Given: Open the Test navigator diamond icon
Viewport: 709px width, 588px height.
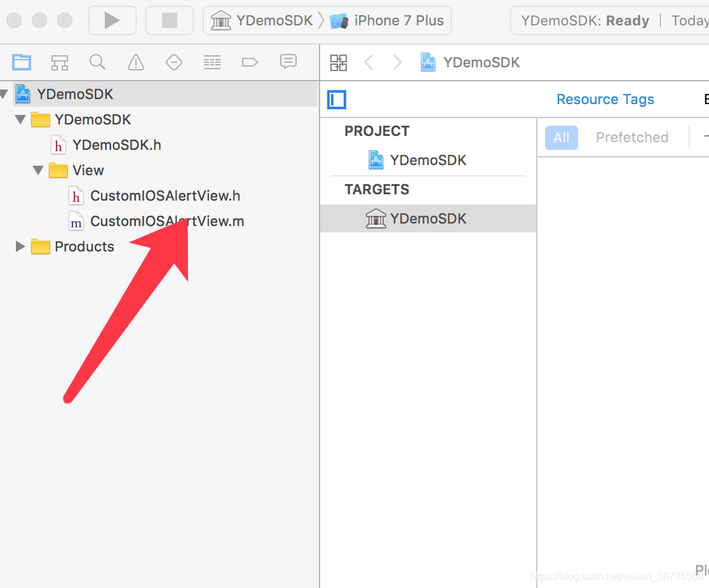Looking at the screenshot, I should point(174,62).
